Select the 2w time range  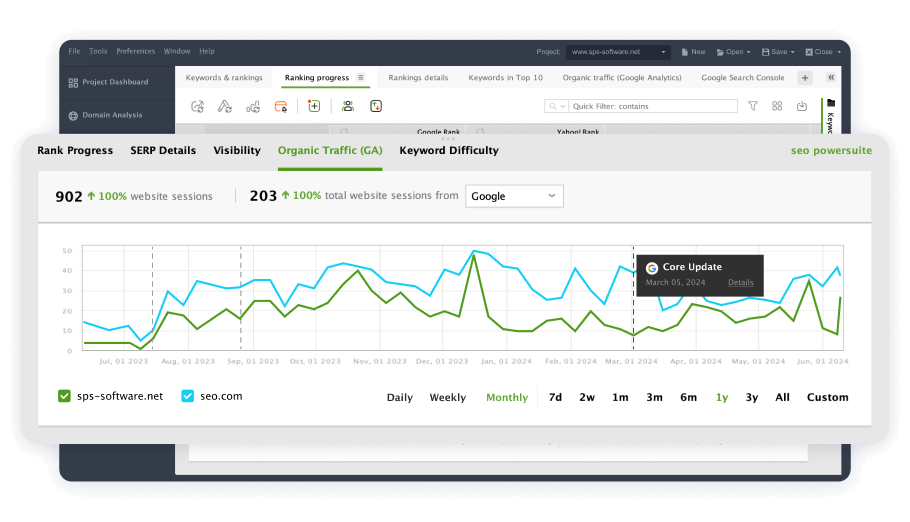(x=587, y=397)
